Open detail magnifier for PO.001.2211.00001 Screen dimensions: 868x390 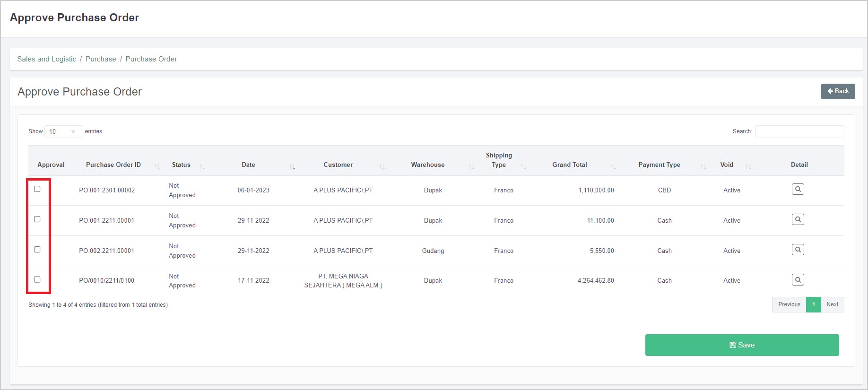point(798,220)
